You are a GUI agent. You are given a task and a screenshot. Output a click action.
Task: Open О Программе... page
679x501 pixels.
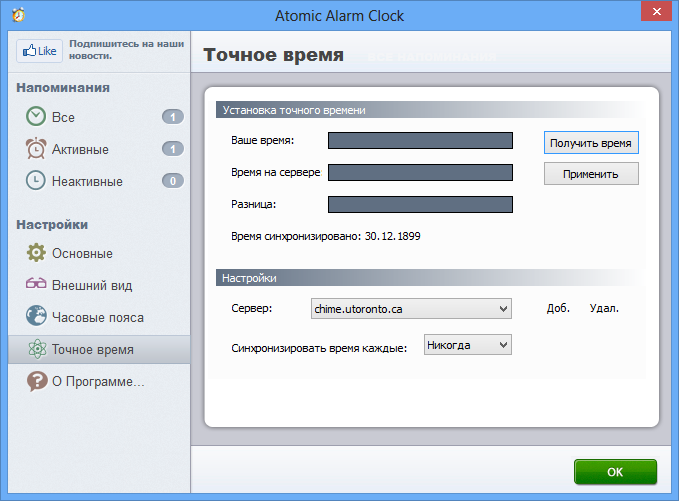point(99,381)
